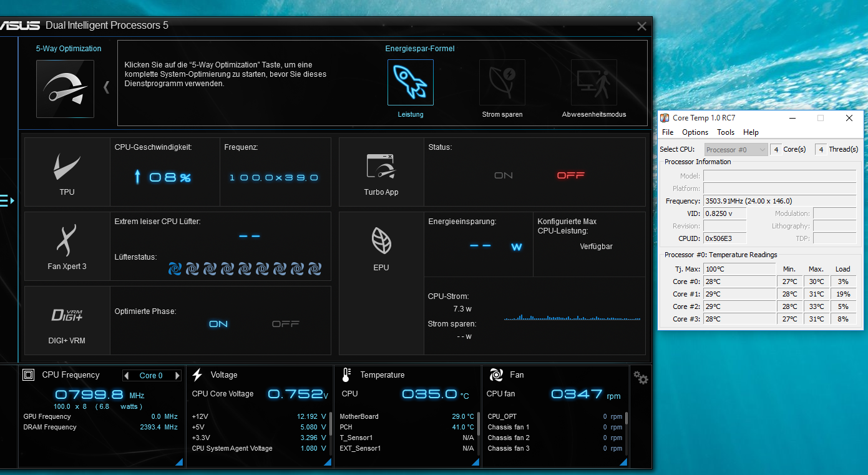Switch Optimierte Phase to OFF
The image size is (868, 475).
[286, 324]
